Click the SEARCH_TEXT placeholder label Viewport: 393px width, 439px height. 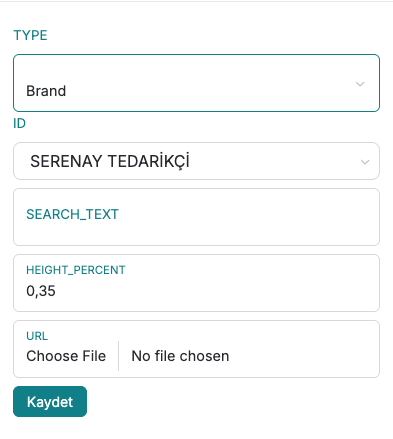[72, 214]
